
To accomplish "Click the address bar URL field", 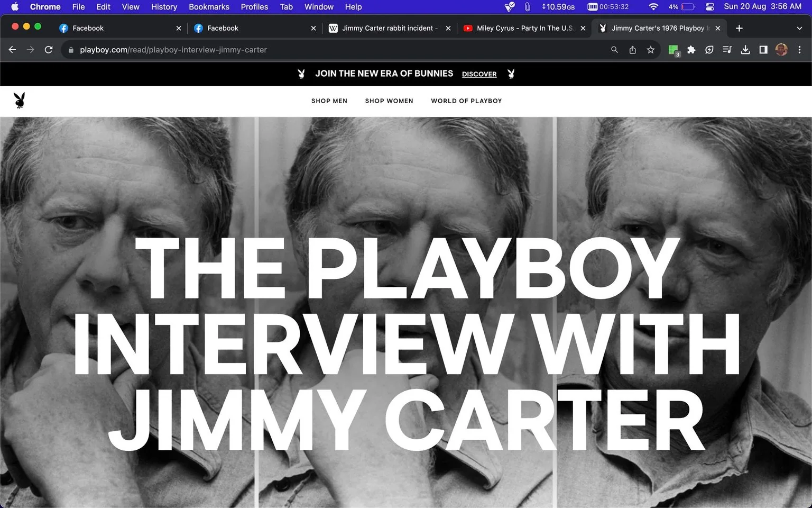I will (338, 50).
